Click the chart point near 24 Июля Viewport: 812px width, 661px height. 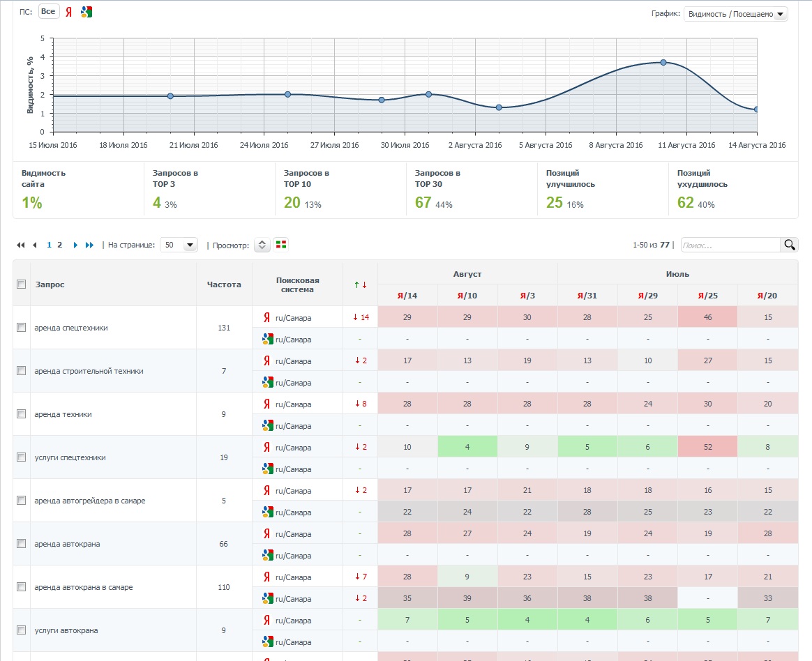[288, 94]
